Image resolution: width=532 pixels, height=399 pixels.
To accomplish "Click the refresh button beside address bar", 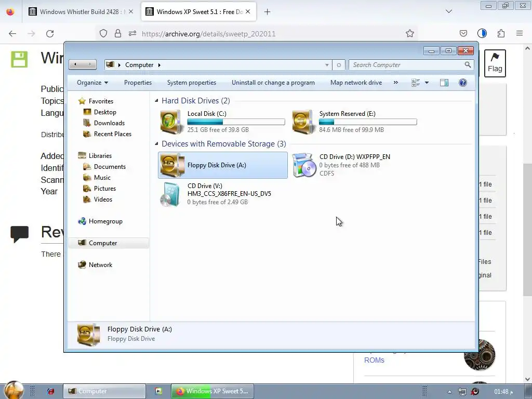I will click(339, 65).
